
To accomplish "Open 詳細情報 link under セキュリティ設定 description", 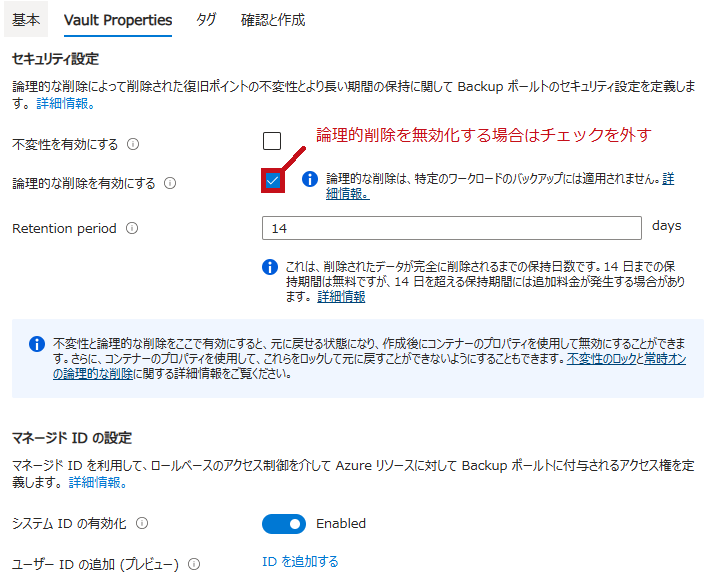I will point(66,103).
